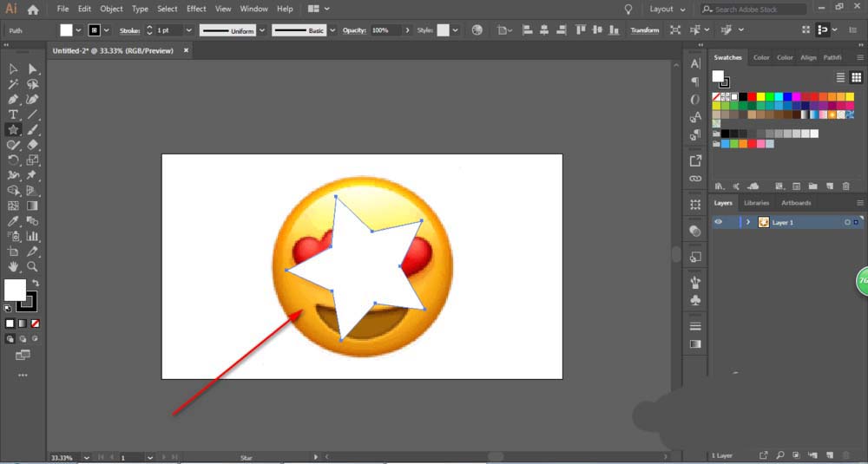Image resolution: width=868 pixels, height=464 pixels.
Task: Choose the Eraser tool
Action: point(33,145)
